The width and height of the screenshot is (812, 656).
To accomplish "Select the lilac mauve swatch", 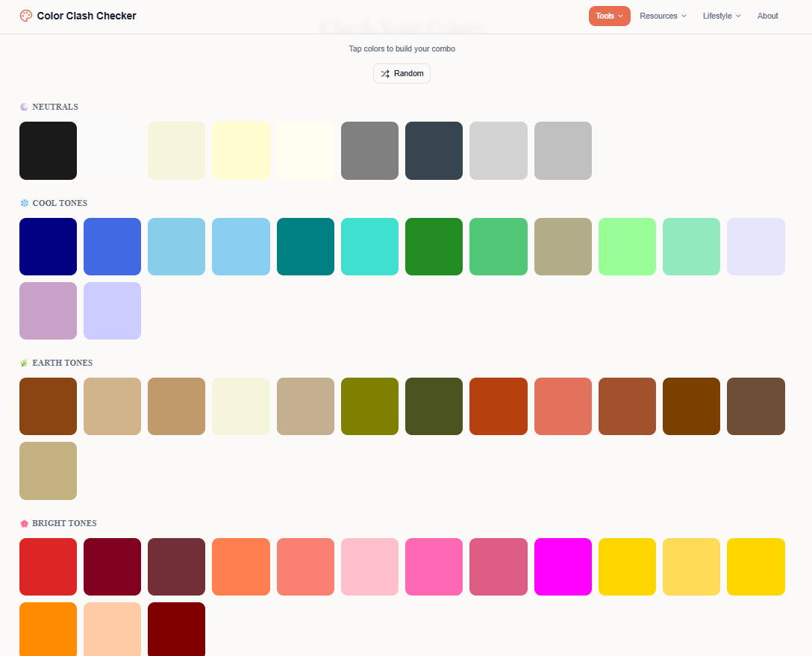I will [x=49, y=310].
